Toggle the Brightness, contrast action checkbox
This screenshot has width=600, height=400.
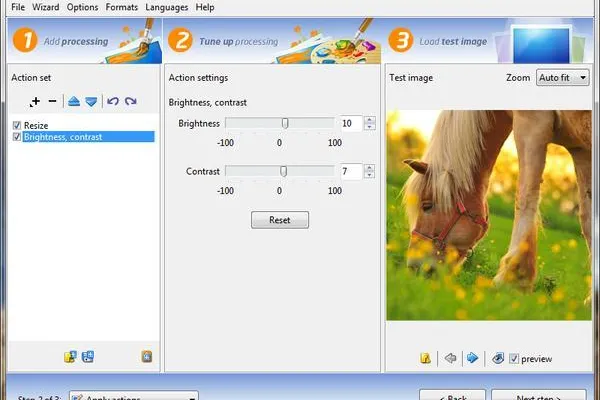[x=17, y=137]
